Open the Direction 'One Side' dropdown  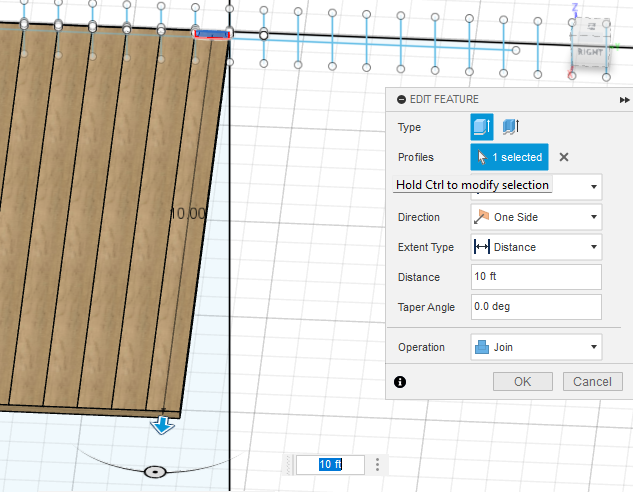click(536, 217)
